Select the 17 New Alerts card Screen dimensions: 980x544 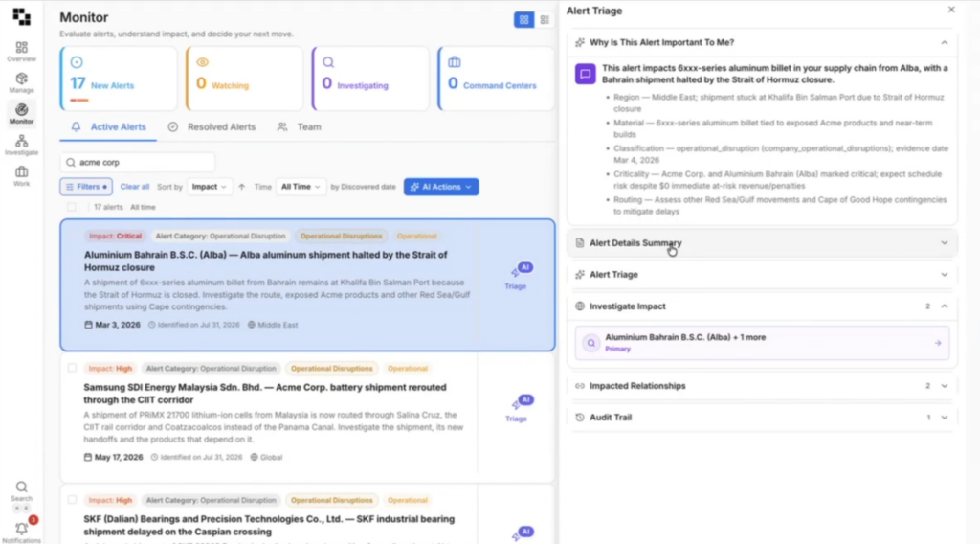point(118,79)
